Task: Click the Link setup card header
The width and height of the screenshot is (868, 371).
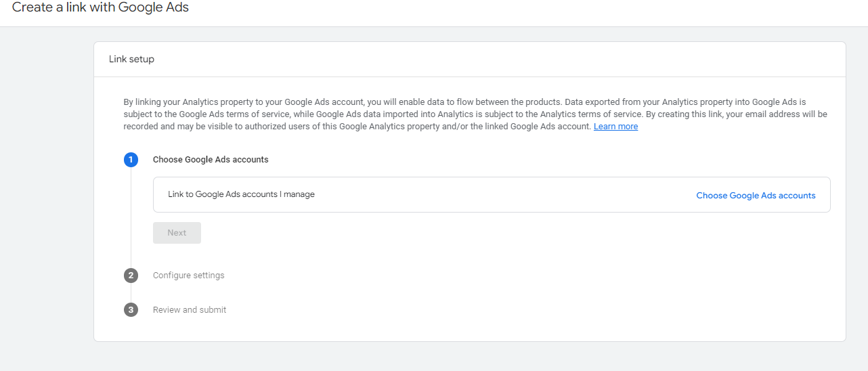Action: [131, 60]
